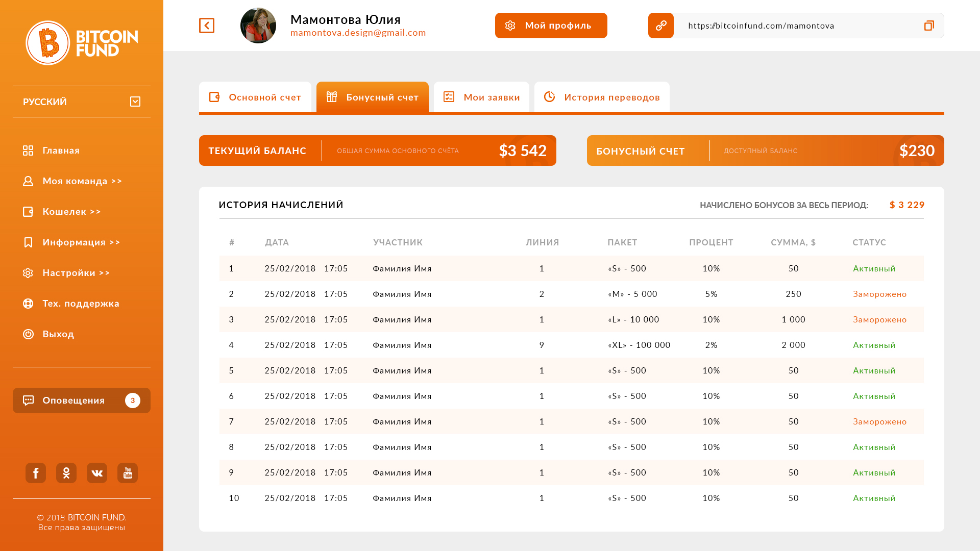This screenshot has width=980, height=551.
Task: Click the Моя команда person icon
Action: (x=28, y=181)
